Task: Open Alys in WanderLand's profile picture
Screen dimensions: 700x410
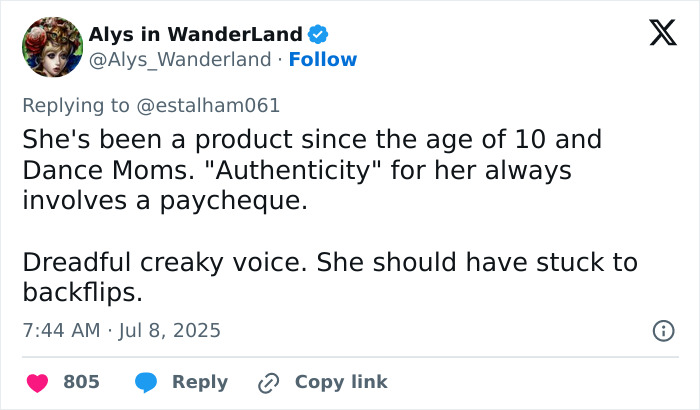Action: (x=51, y=47)
